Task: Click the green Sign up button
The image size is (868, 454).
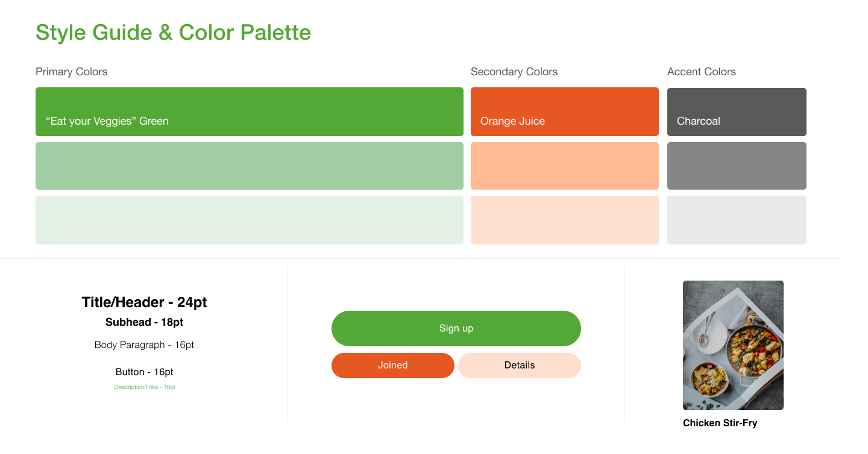Action: click(x=456, y=328)
